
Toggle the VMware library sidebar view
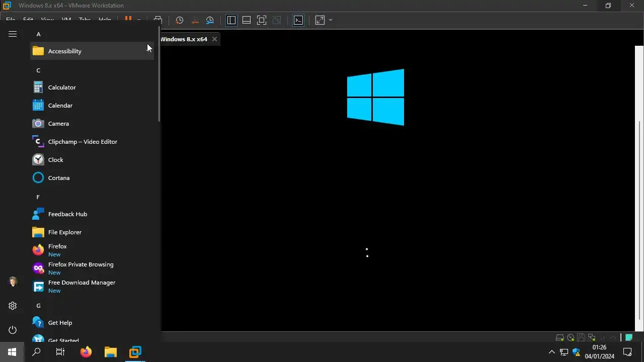[231, 20]
